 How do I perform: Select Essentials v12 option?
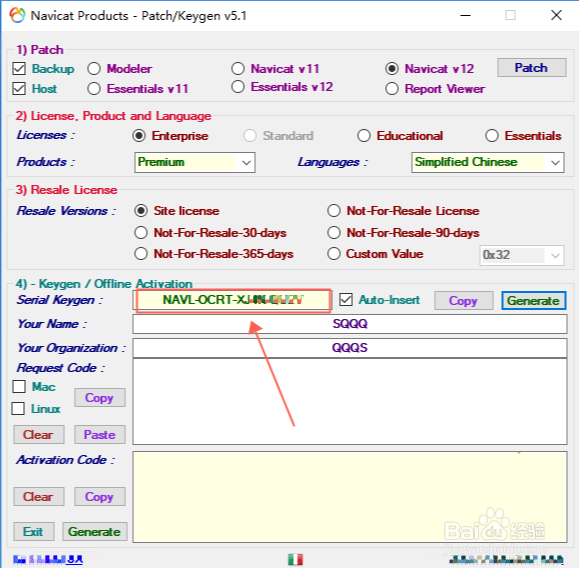[238, 87]
